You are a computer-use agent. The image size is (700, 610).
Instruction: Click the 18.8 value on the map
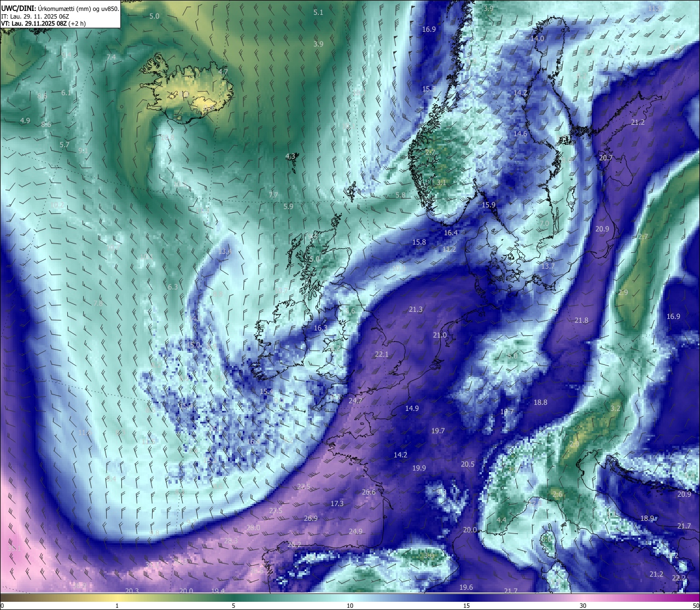pyautogui.click(x=540, y=402)
